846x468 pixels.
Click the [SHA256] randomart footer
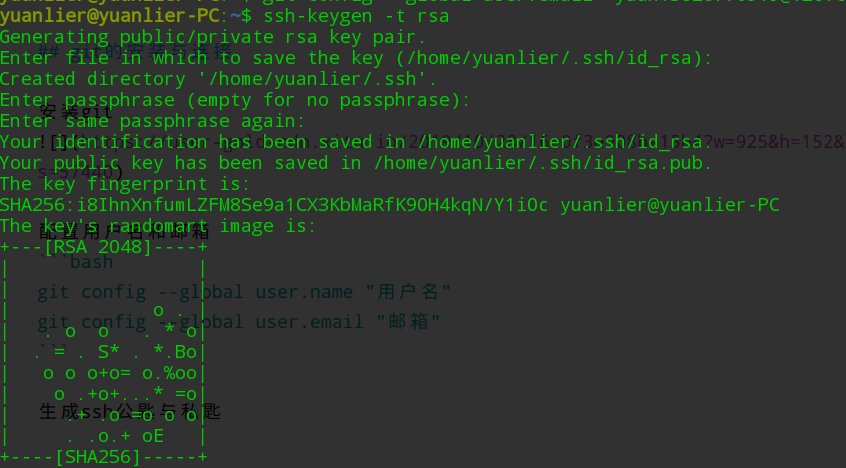98,458
